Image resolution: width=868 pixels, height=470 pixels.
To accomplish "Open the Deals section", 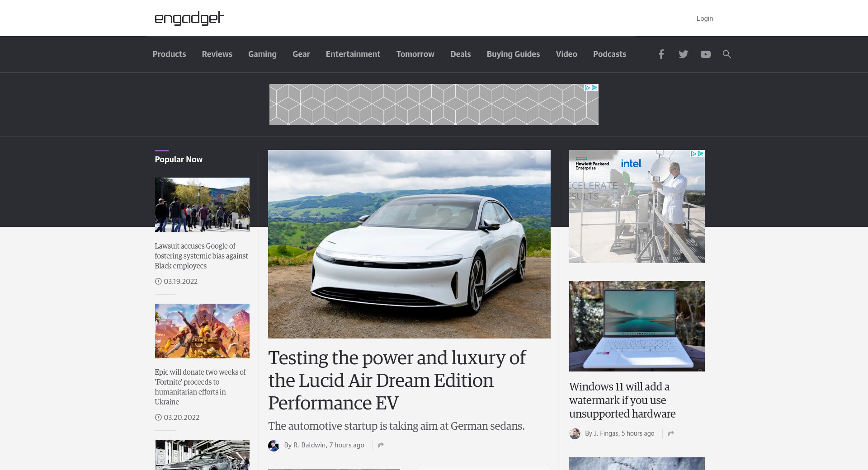I will click(460, 54).
